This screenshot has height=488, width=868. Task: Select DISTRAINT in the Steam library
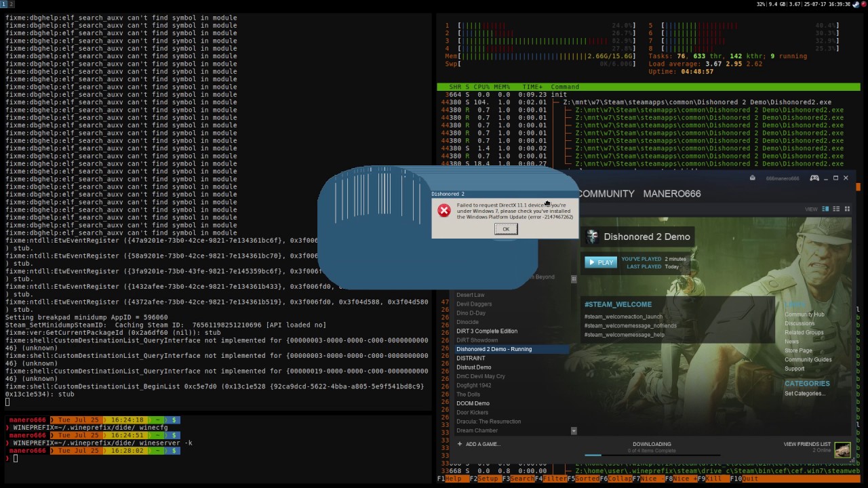(471, 358)
